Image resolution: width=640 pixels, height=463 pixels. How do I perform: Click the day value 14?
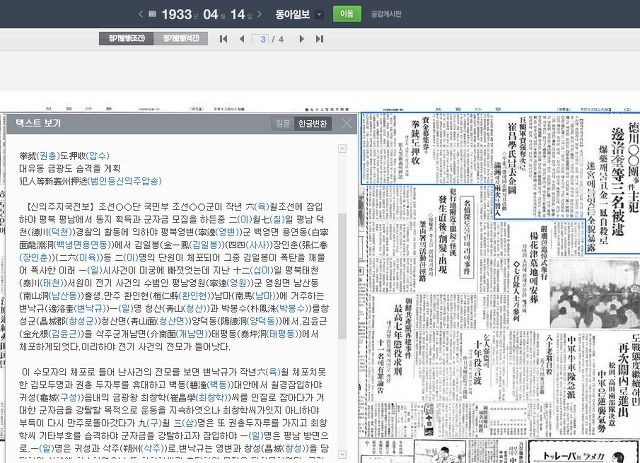[x=237, y=14]
